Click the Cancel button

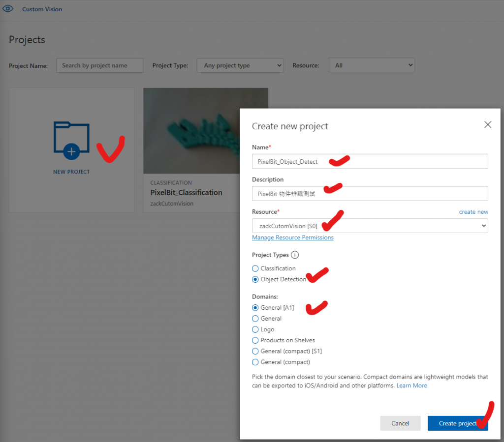click(x=400, y=423)
